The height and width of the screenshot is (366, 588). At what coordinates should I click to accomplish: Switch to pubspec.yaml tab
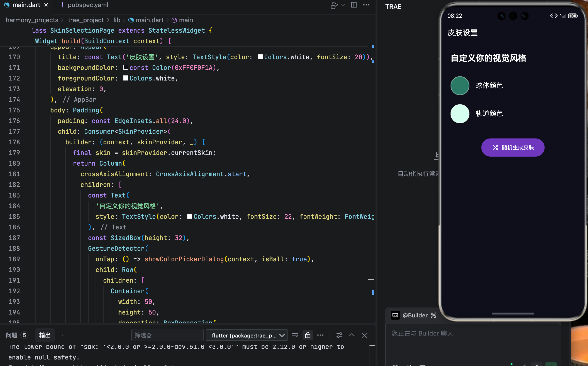(87, 5)
